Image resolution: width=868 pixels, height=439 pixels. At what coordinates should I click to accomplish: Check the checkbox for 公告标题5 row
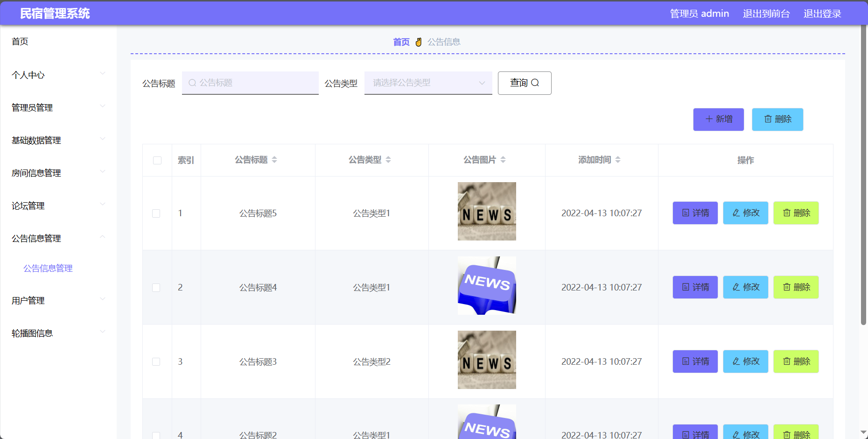coord(156,213)
